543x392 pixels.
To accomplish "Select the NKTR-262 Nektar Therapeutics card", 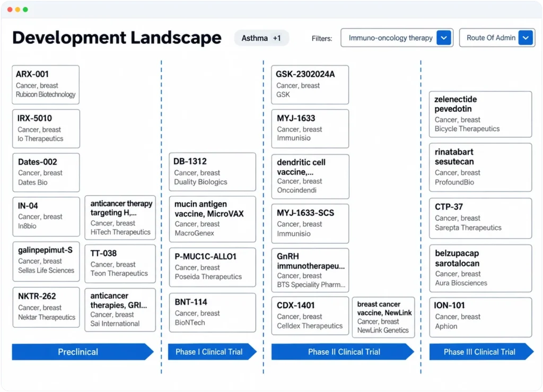I will (46, 307).
